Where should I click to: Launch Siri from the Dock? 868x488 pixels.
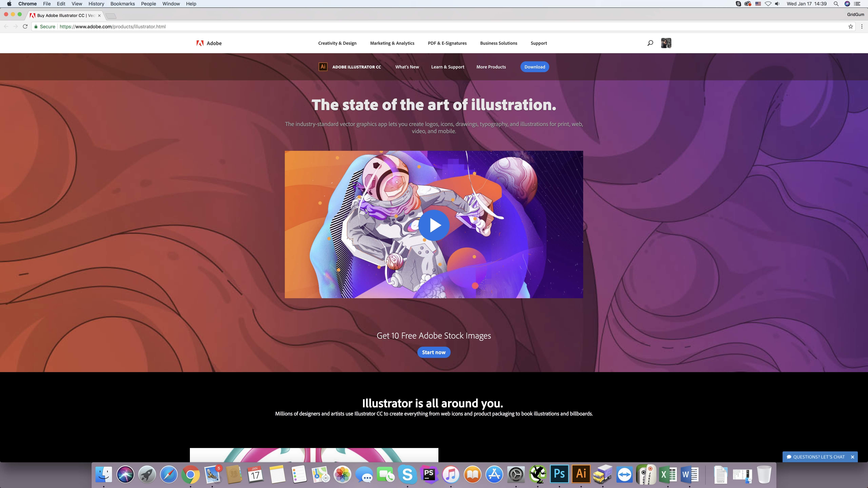125,474
